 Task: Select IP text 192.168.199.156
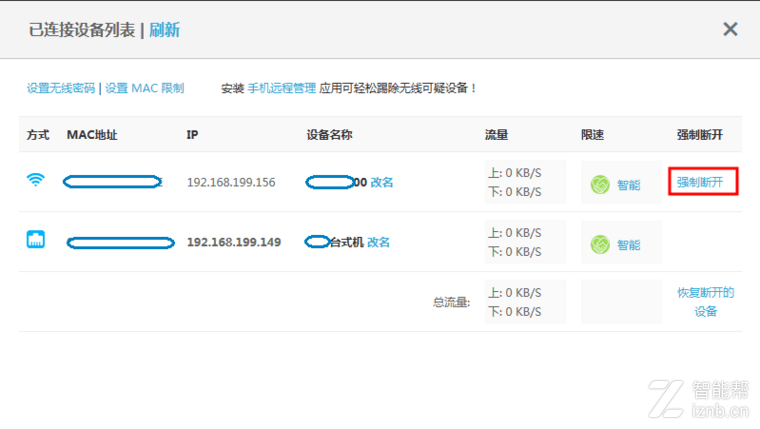pos(231,182)
